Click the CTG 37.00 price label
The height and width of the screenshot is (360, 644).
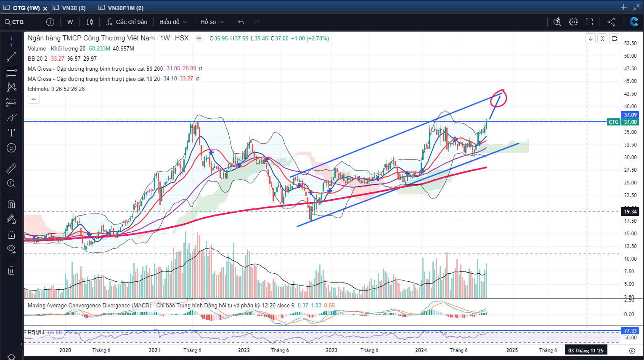(x=623, y=122)
